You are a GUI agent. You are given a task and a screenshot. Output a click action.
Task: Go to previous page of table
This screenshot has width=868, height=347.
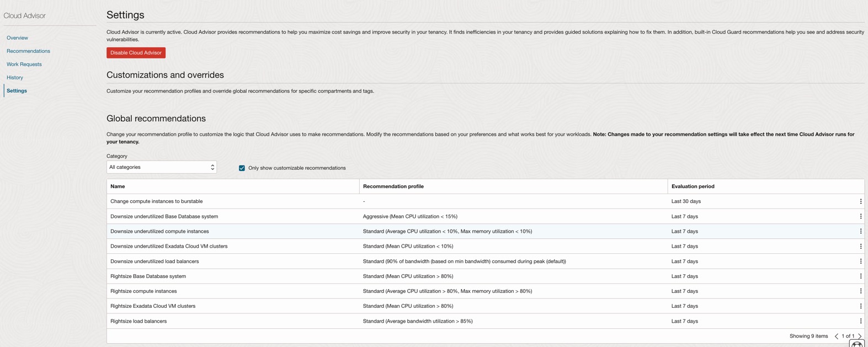tap(837, 336)
